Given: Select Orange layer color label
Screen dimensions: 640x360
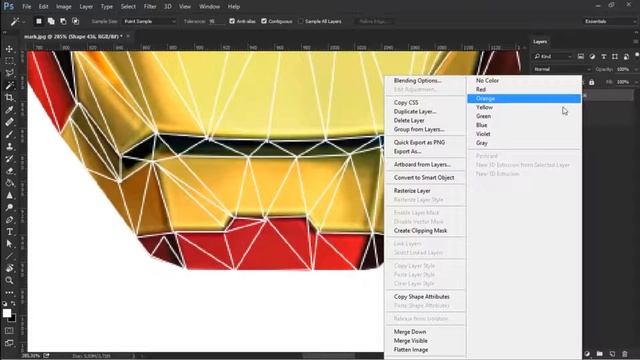Looking at the screenshot, I should (x=524, y=98).
